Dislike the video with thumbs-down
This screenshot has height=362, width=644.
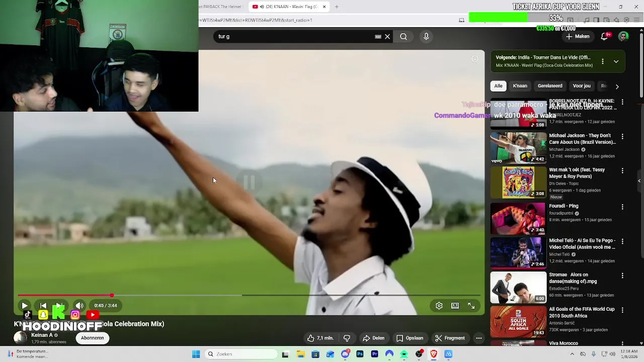pos(347,338)
